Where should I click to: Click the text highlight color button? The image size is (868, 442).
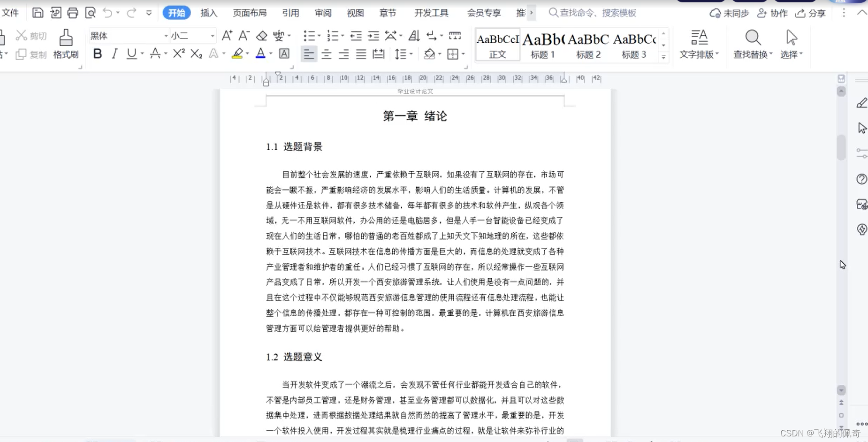click(237, 53)
